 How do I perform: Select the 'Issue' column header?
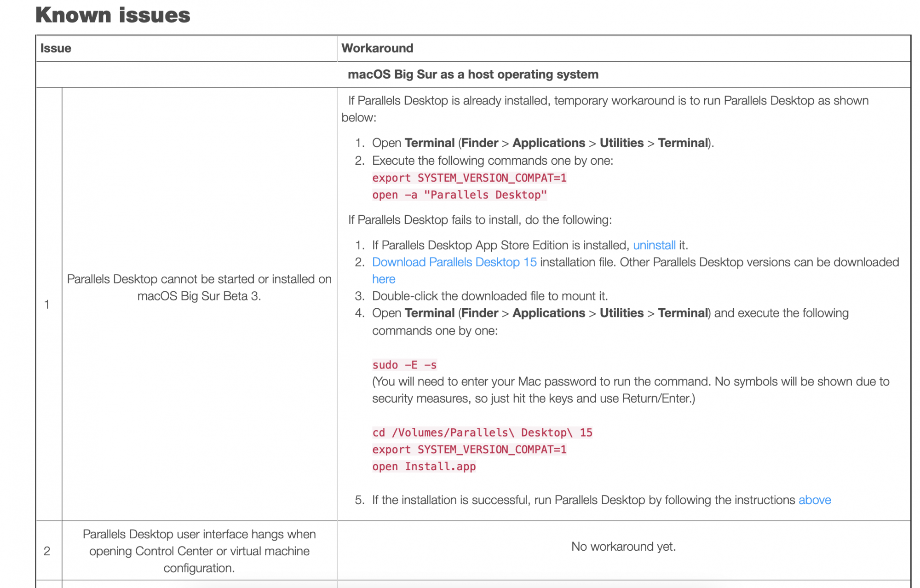pyautogui.click(x=56, y=48)
